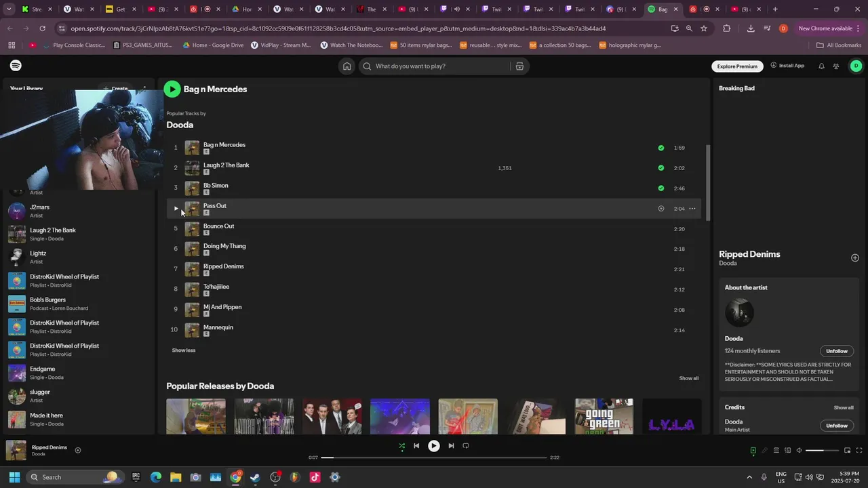
Task: Enter full screen via player bar icon
Action: tap(859, 451)
